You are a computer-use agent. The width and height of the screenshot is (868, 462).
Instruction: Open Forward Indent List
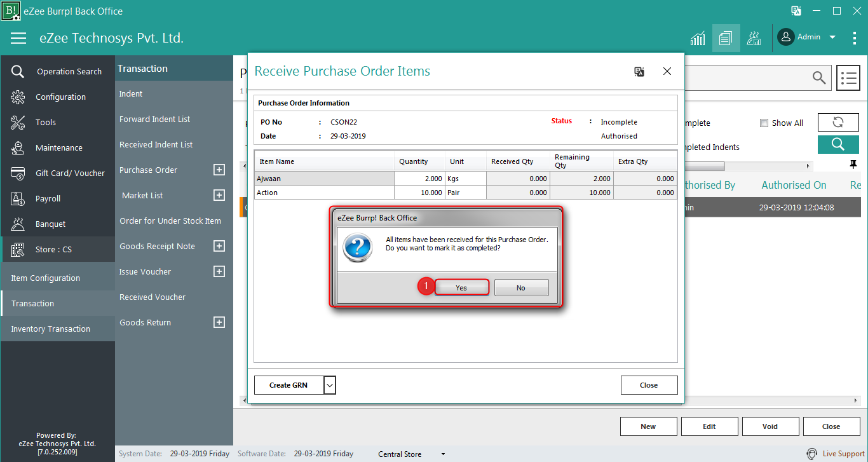155,119
